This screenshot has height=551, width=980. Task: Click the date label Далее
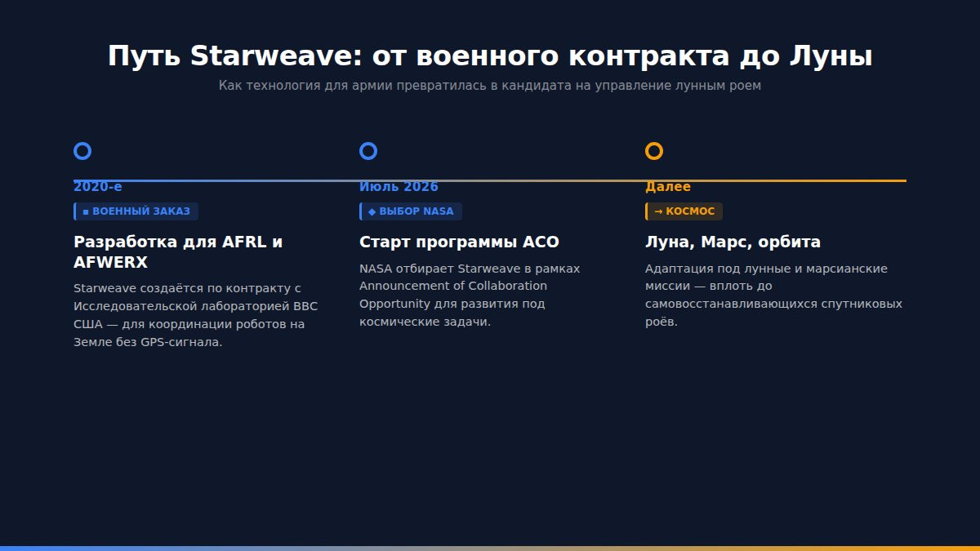click(668, 187)
